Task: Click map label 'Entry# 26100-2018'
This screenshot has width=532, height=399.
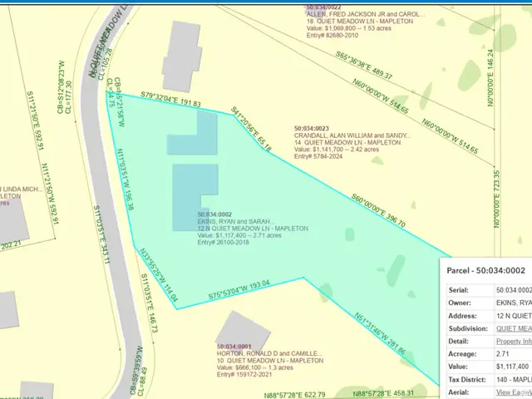Action: (x=224, y=242)
